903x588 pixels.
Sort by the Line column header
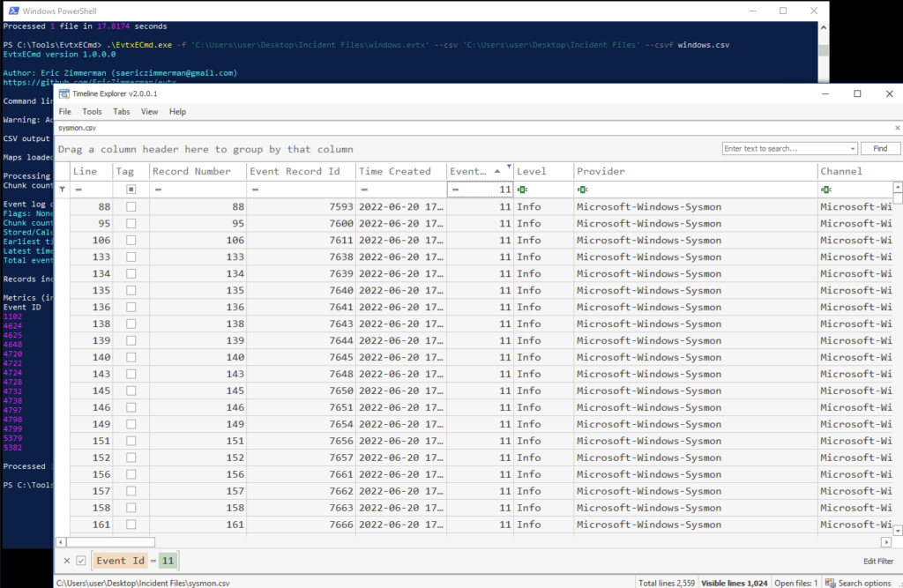91,171
